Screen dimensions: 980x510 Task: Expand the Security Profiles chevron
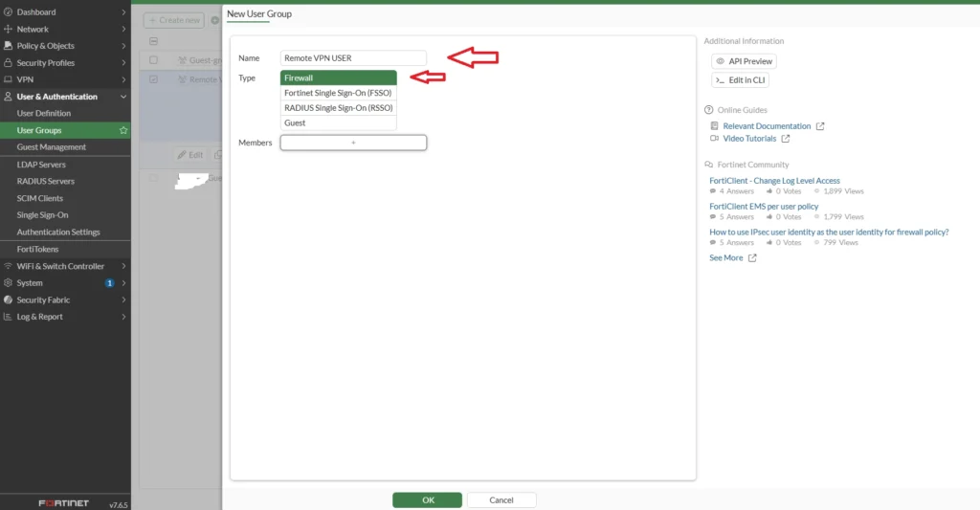[123, 62]
